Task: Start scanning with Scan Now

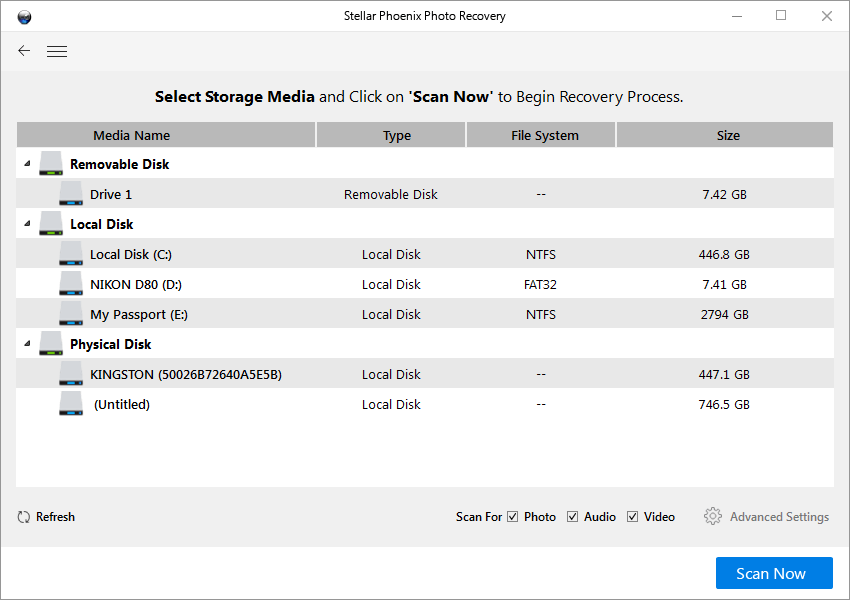Action: 774,573
